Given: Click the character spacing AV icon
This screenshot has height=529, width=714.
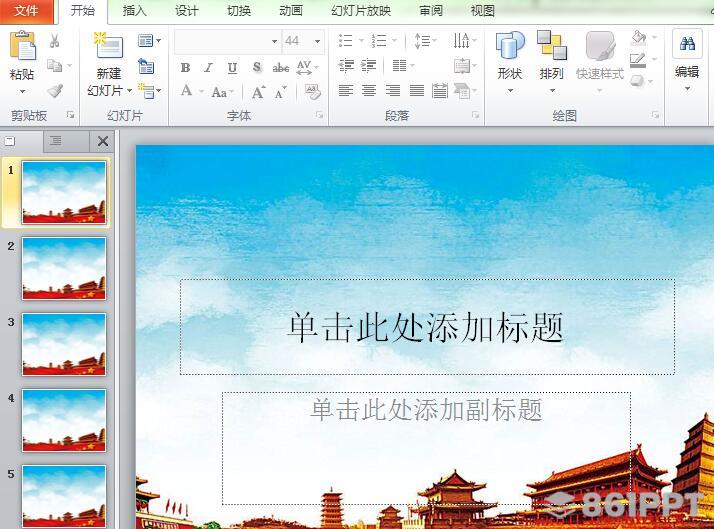Looking at the screenshot, I should click(x=304, y=67).
